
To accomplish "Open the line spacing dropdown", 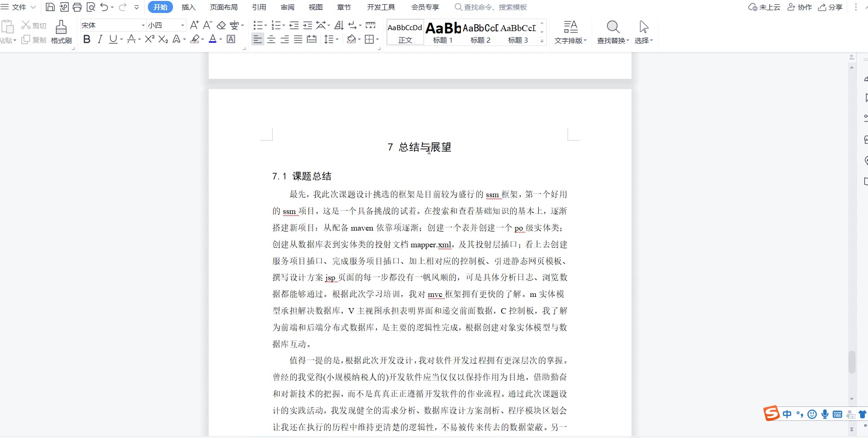I will click(x=337, y=40).
